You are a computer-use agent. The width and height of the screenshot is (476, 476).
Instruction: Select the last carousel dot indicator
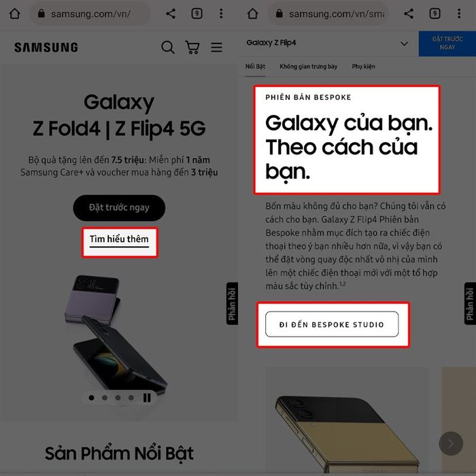click(x=131, y=398)
